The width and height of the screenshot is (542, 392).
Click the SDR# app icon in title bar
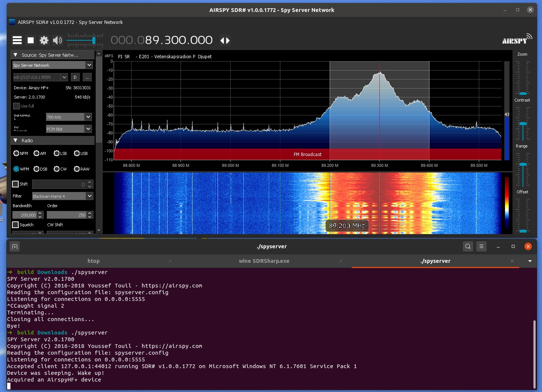[x=12, y=22]
